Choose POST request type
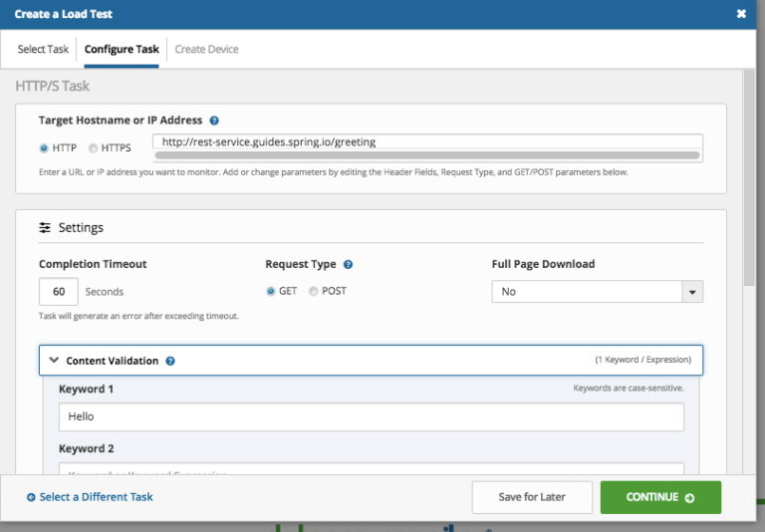This screenshot has height=532, width=765. (313, 291)
